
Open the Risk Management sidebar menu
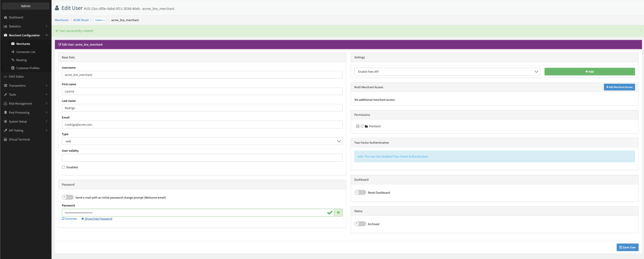(x=25, y=103)
